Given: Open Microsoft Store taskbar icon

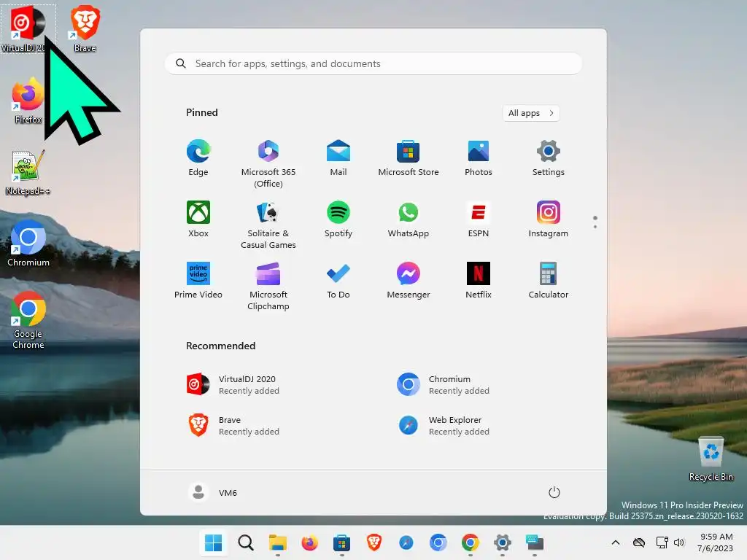Looking at the screenshot, I should pos(341,542).
